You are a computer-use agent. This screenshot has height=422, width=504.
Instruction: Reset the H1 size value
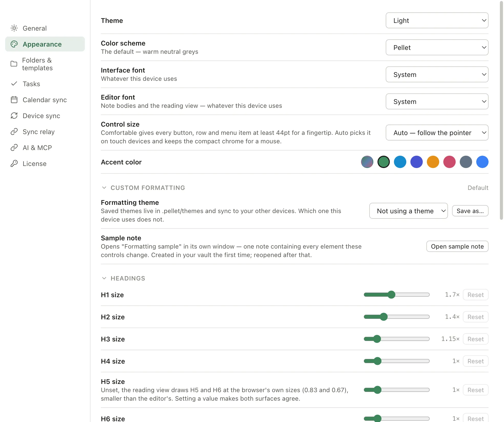pyautogui.click(x=475, y=295)
